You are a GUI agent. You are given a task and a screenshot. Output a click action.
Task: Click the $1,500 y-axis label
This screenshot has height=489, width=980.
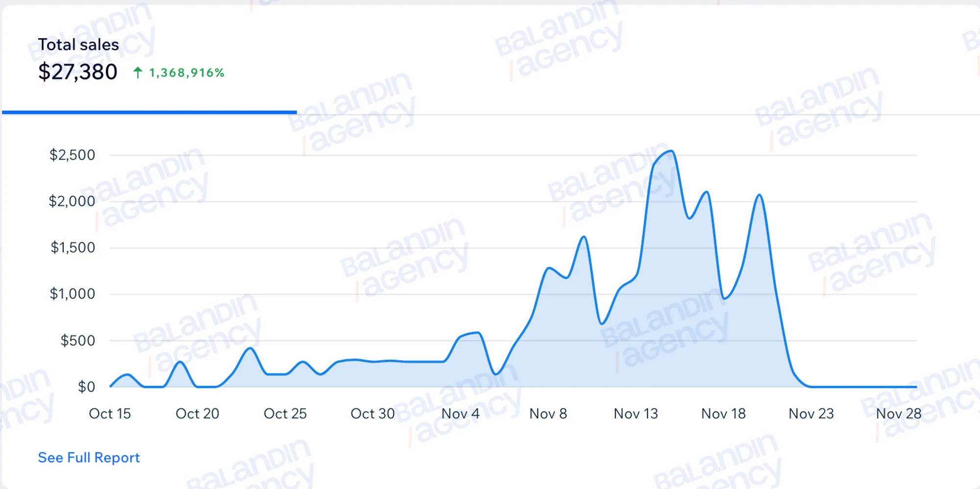click(x=73, y=247)
